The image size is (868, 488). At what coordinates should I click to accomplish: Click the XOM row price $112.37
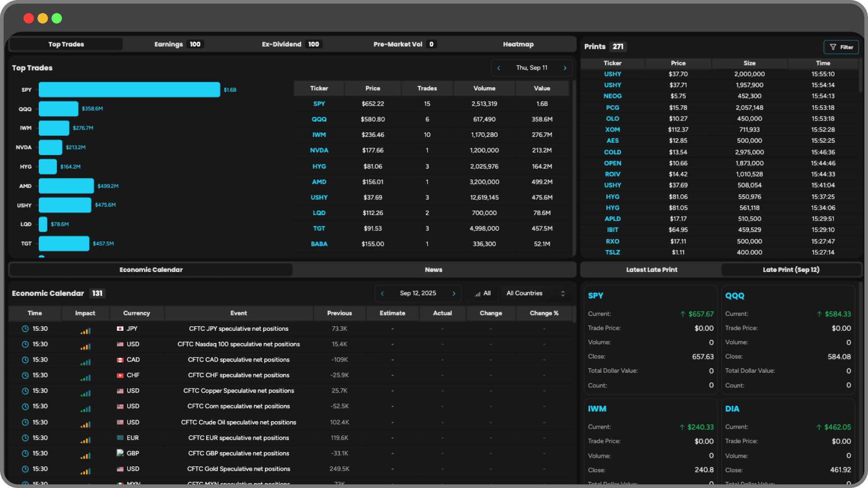(x=678, y=130)
